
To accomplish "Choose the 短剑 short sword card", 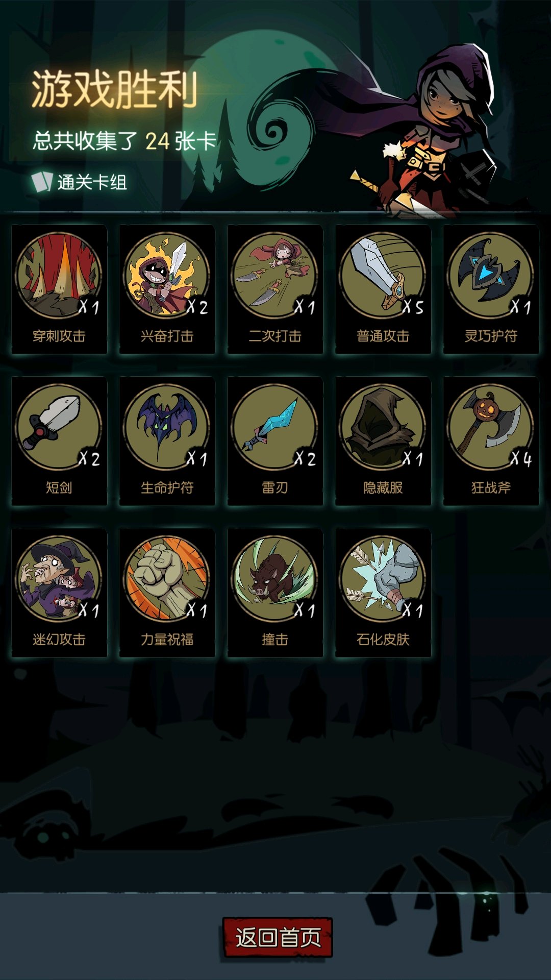I will point(59,441).
